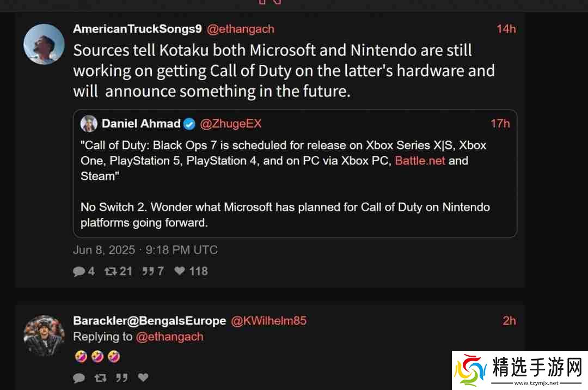Click Daniel Ahmad's verified badge

pos(189,124)
